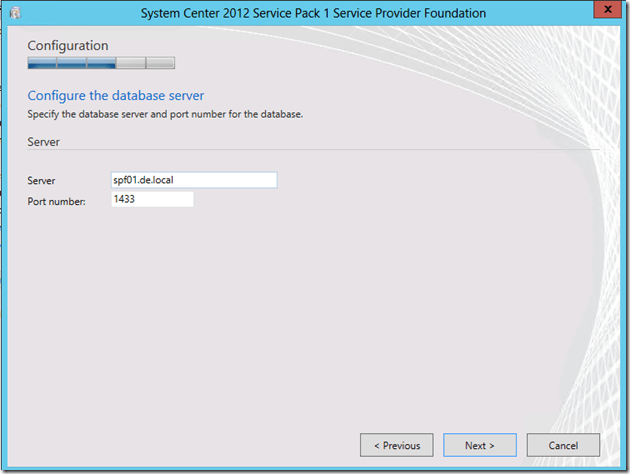This screenshot has width=630, height=474.
Task: Click the 'Configure the database server' heading
Action: (x=116, y=96)
